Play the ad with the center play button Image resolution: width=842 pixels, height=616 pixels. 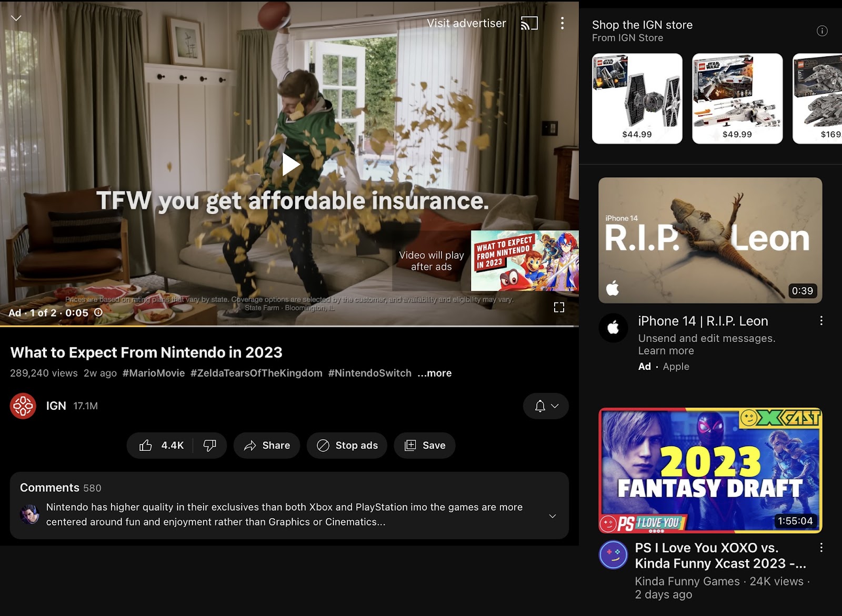[290, 165]
